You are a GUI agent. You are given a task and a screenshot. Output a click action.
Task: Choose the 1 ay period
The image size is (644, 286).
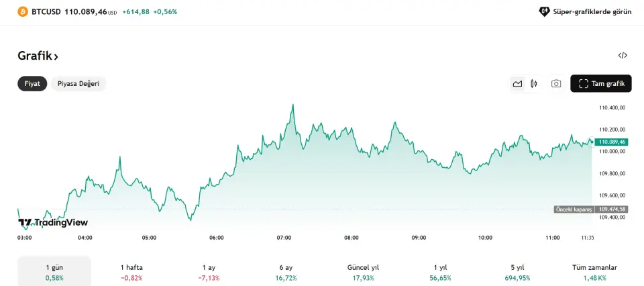pyautogui.click(x=209, y=272)
